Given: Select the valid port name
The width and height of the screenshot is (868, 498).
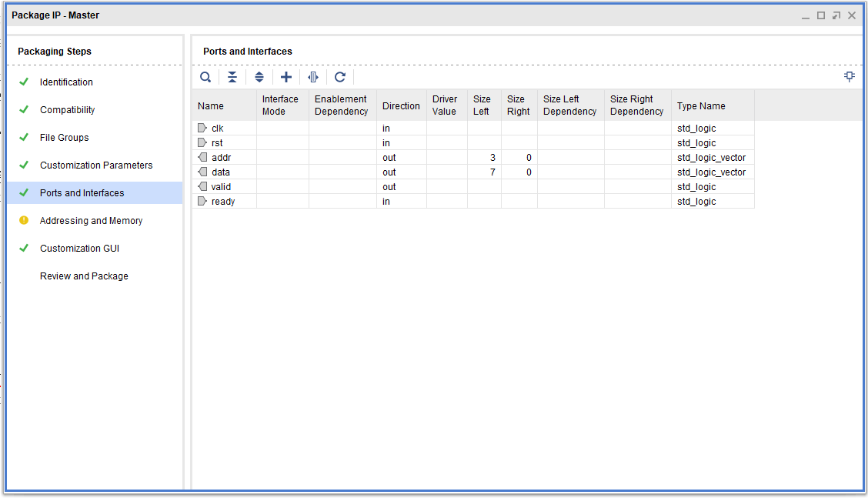Looking at the screenshot, I should [x=221, y=187].
